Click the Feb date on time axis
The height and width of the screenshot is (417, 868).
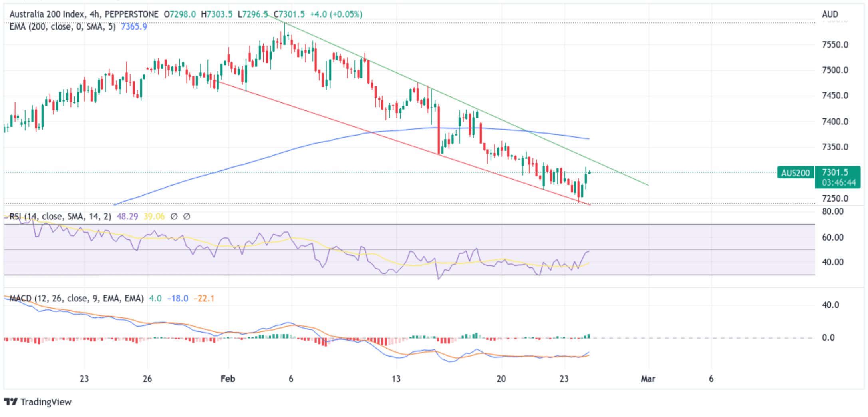[x=228, y=379]
